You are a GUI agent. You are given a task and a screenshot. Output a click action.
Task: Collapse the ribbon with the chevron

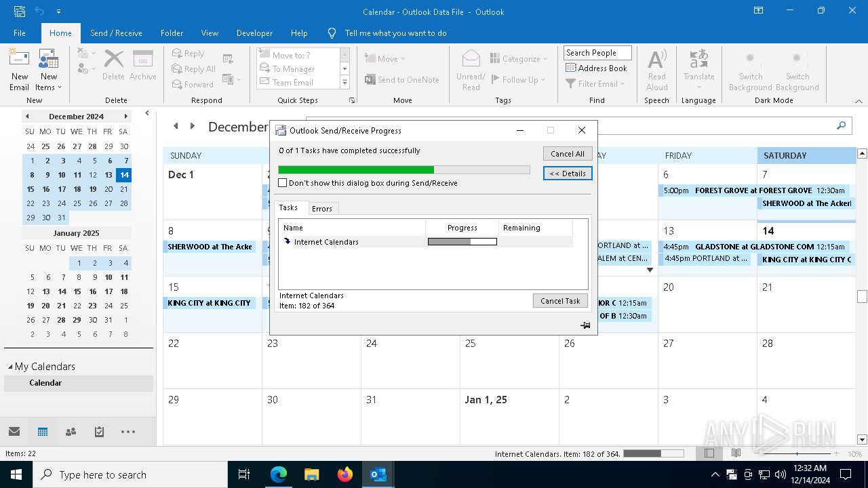pyautogui.click(x=859, y=101)
